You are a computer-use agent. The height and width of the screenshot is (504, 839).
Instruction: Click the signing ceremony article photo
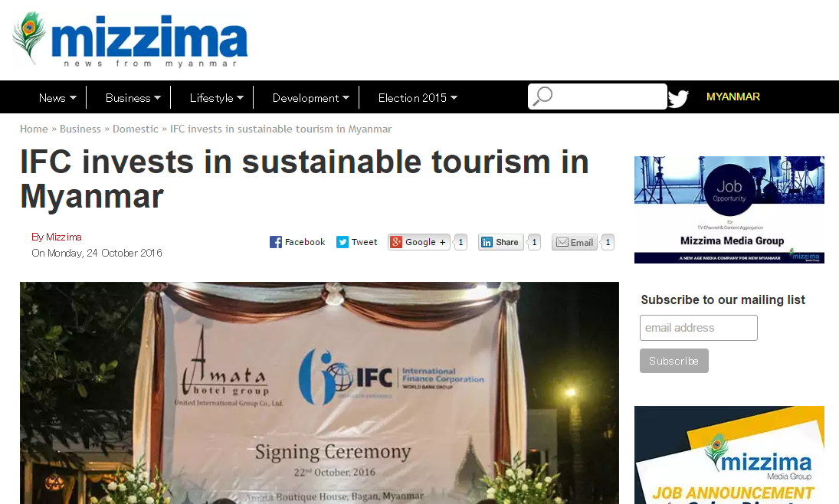(x=320, y=393)
